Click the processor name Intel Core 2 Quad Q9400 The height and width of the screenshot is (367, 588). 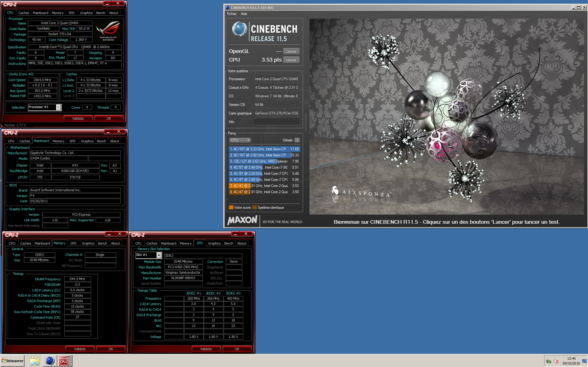(60, 23)
